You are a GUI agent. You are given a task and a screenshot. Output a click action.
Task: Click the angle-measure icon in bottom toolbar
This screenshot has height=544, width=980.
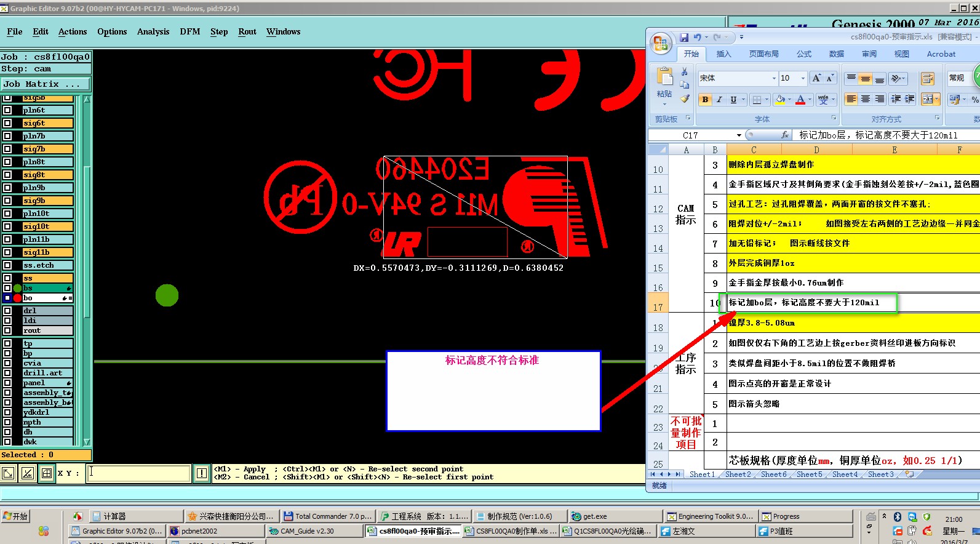pos(27,473)
